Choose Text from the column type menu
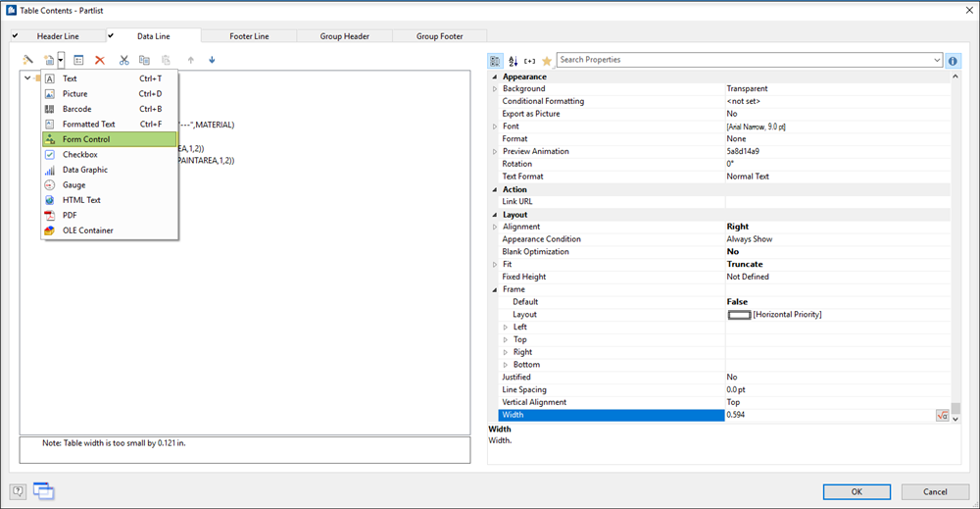Screen dimensions: 980x509 coord(110,78)
